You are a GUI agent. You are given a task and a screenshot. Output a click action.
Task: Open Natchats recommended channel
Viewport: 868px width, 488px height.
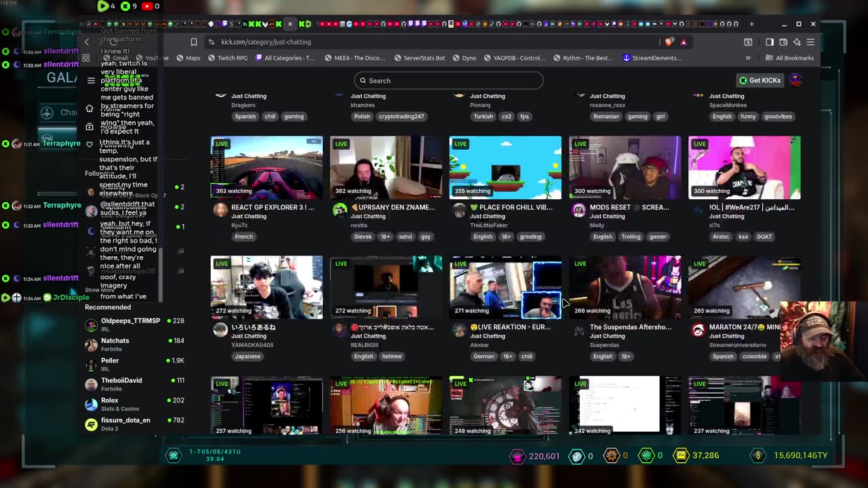pyautogui.click(x=134, y=344)
